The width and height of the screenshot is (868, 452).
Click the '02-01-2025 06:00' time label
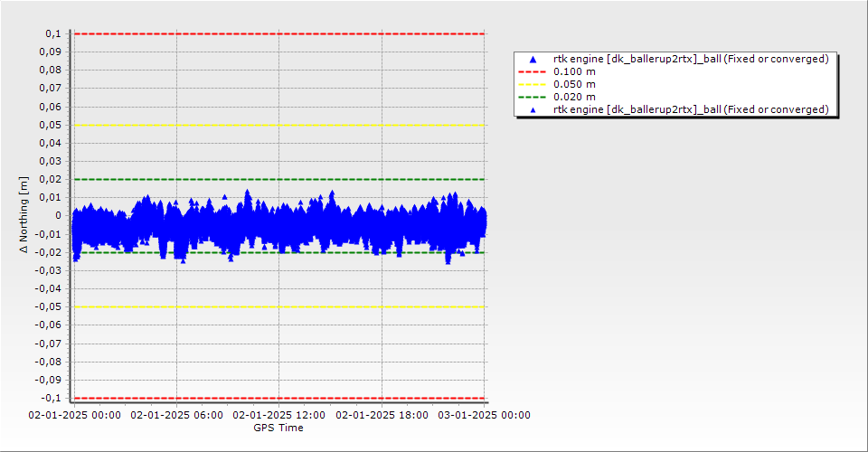point(177,415)
